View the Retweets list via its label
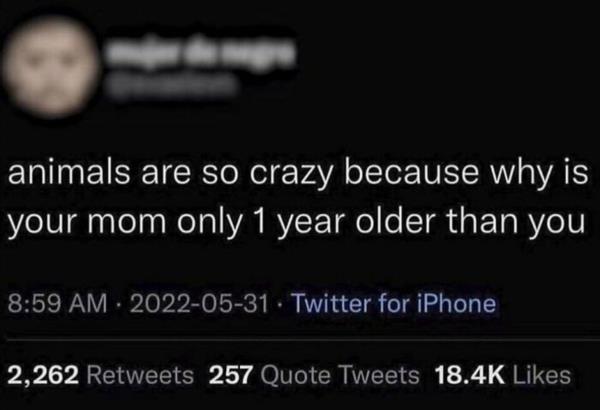The height and width of the screenshot is (410, 600). coord(138,376)
